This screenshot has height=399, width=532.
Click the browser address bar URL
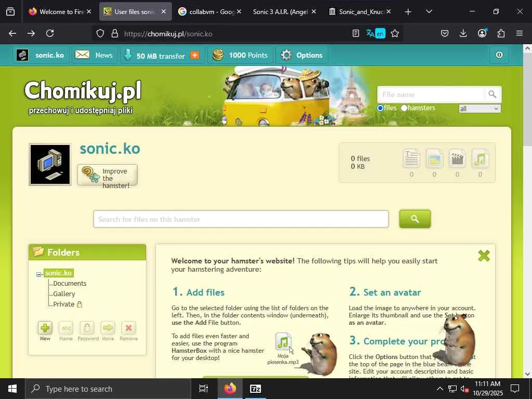[x=168, y=34]
